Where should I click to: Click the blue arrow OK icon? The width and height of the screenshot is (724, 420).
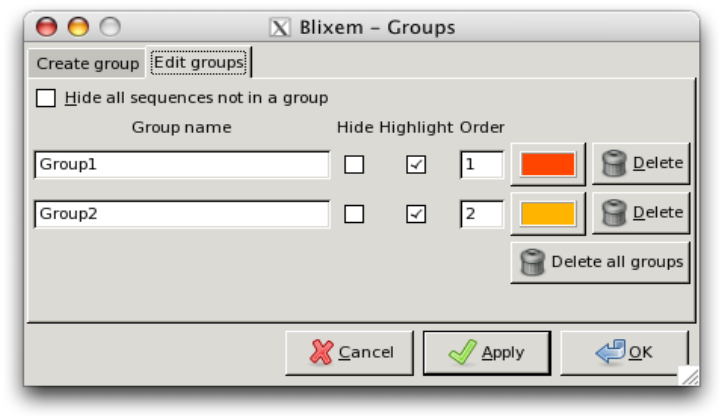pos(609,352)
